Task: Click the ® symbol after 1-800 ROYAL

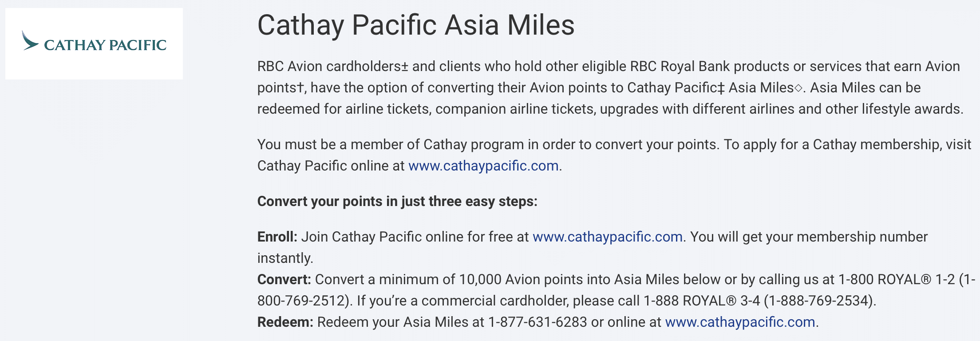Action: (x=926, y=279)
